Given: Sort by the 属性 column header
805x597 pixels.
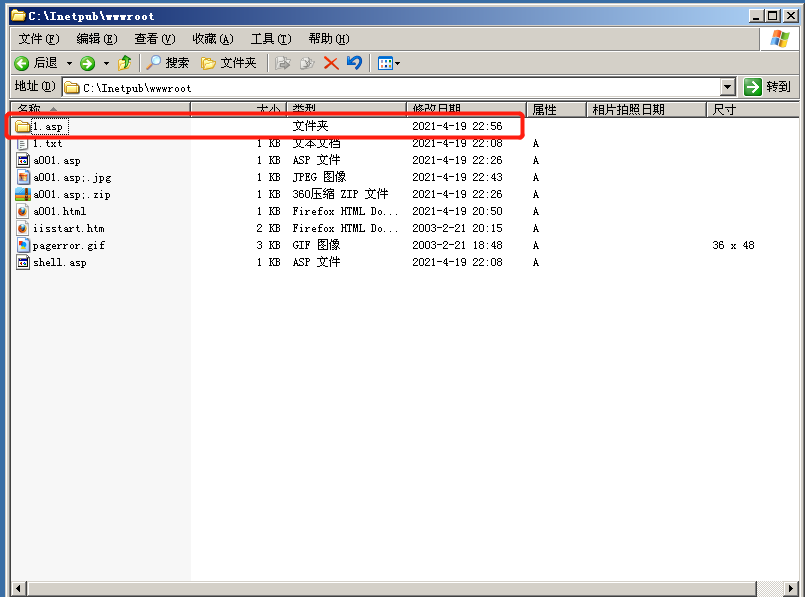Looking at the screenshot, I should (557, 109).
